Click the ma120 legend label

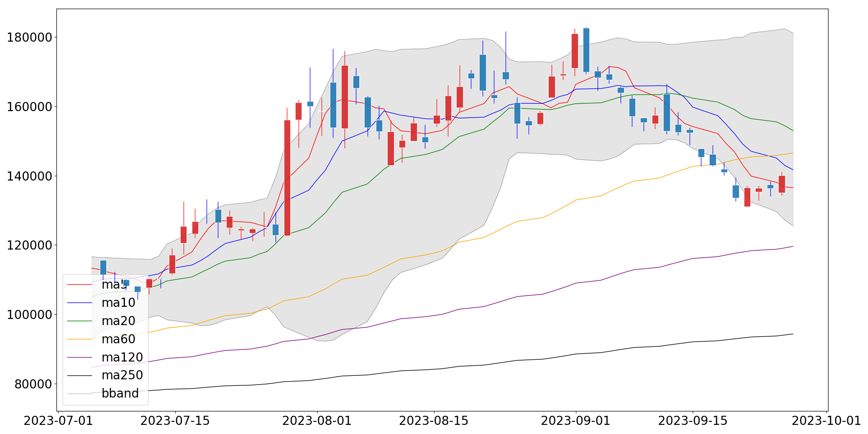pyautogui.click(x=122, y=358)
